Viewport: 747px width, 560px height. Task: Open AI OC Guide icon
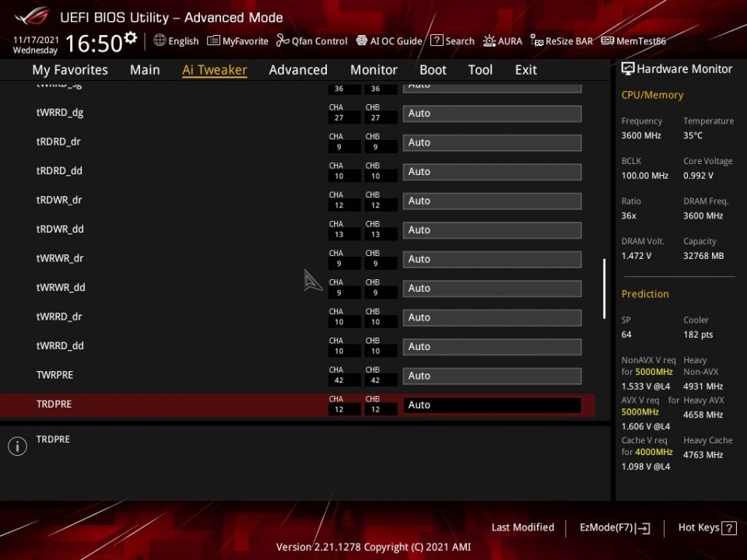coord(362,41)
